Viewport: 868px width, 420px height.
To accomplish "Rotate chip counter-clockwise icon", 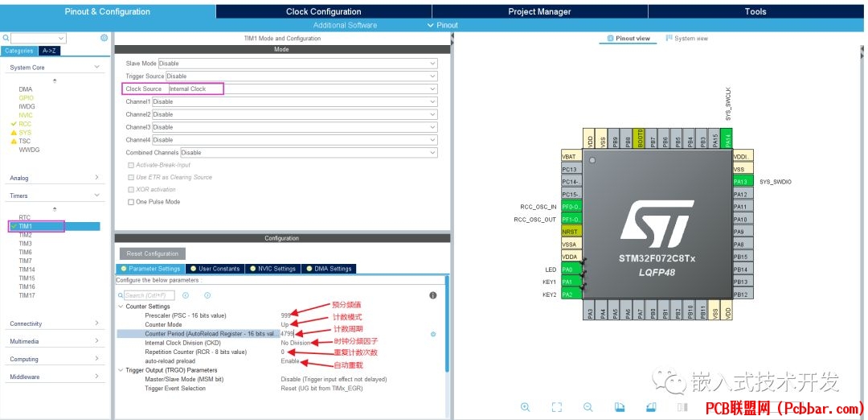I will [651, 407].
